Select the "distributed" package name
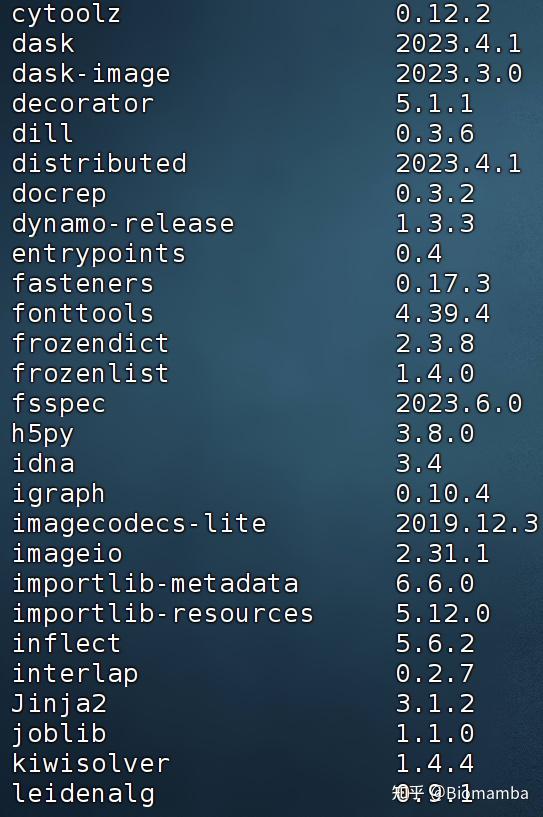The width and height of the screenshot is (543, 817). [x=99, y=163]
